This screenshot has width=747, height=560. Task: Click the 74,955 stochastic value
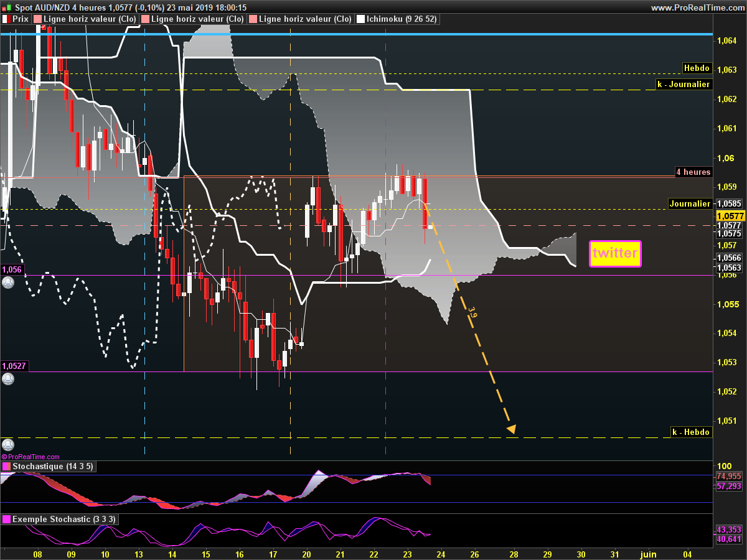coord(729,476)
